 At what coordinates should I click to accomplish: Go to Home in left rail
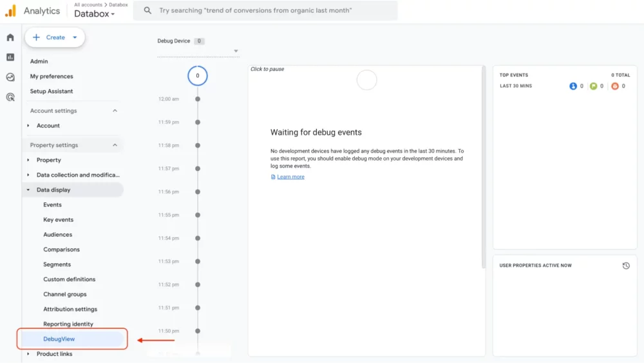[10, 37]
